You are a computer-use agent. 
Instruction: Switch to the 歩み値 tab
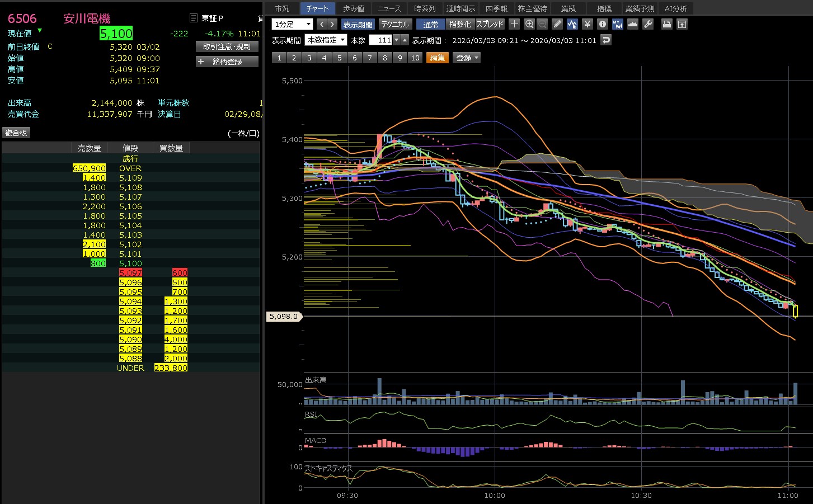coord(354,8)
